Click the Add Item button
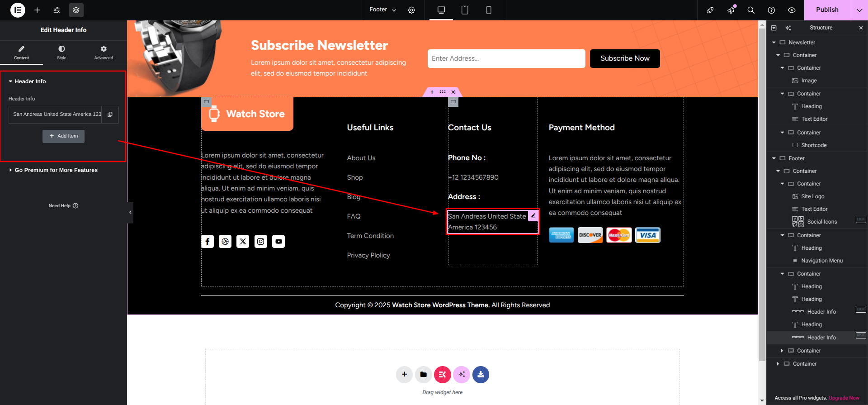 [63, 136]
